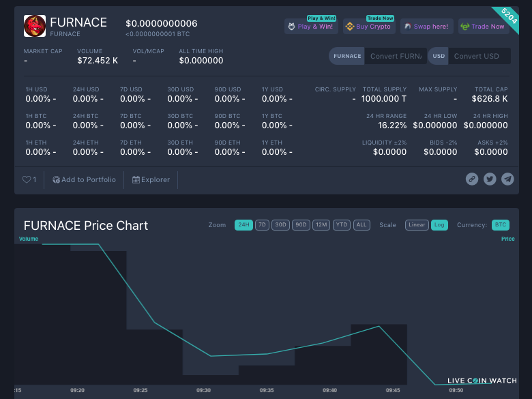Open the Play & Win! link
The image size is (532, 399).
point(311,27)
